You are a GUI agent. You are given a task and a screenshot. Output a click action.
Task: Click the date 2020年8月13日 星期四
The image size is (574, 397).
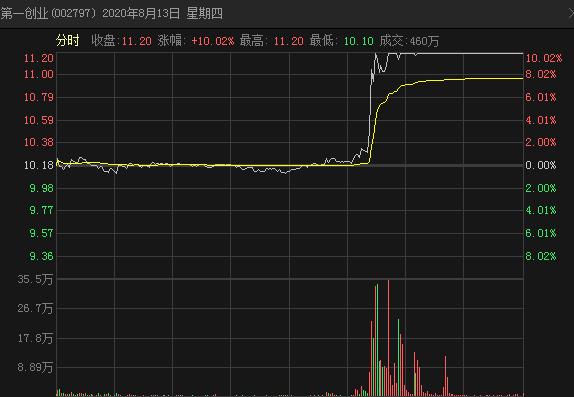(x=162, y=14)
